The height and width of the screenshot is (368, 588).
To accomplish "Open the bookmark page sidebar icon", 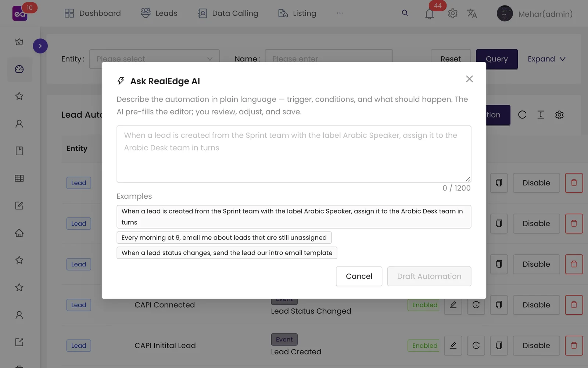I will tap(19, 151).
